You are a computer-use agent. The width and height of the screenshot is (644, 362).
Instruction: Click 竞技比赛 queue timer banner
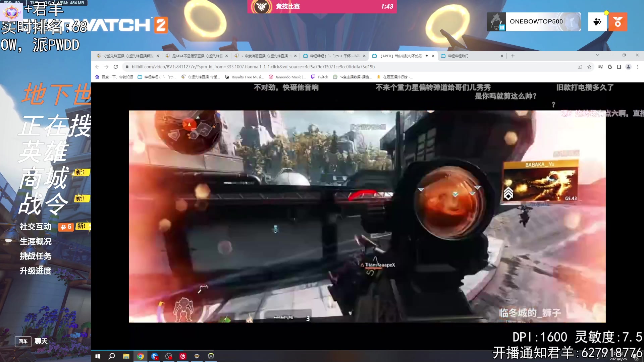coord(322,6)
